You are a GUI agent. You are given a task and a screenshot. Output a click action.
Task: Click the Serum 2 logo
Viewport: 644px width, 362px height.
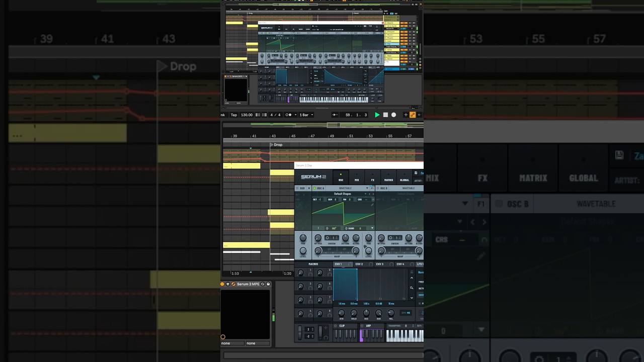(313, 177)
